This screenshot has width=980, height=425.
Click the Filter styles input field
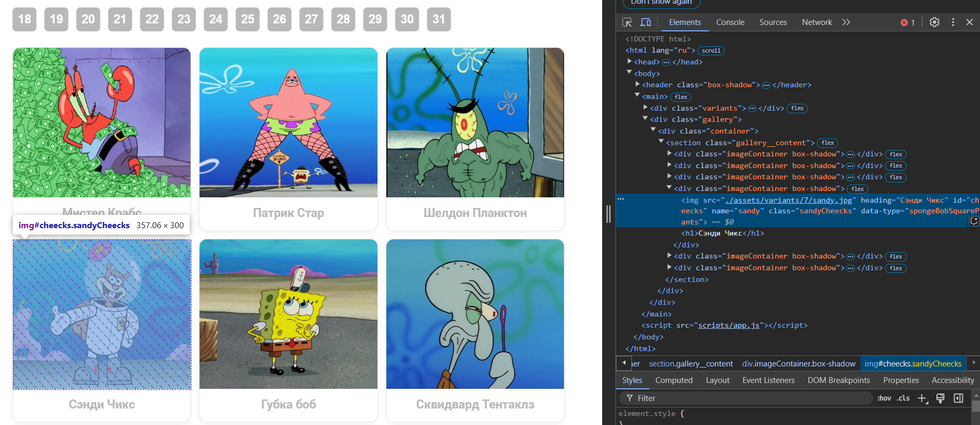click(746, 398)
